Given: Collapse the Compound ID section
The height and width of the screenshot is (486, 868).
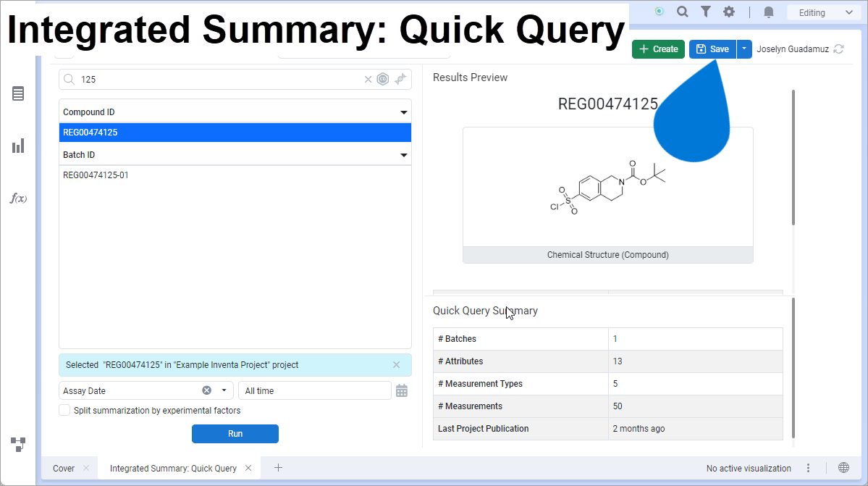Looking at the screenshot, I should (x=404, y=112).
